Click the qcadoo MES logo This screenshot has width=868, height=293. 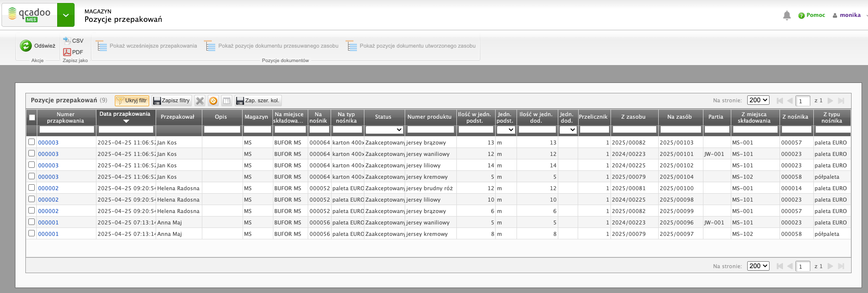pos(29,15)
